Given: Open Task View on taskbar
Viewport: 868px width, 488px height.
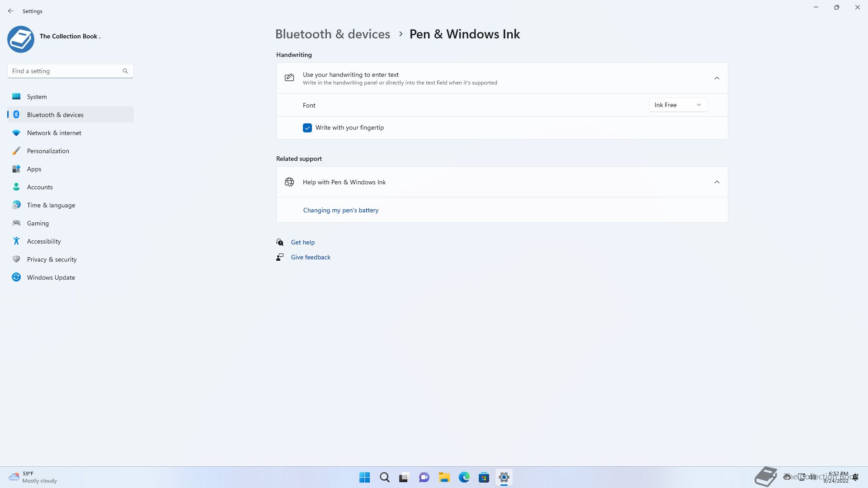Looking at the screenshot, I should [404, 477].
